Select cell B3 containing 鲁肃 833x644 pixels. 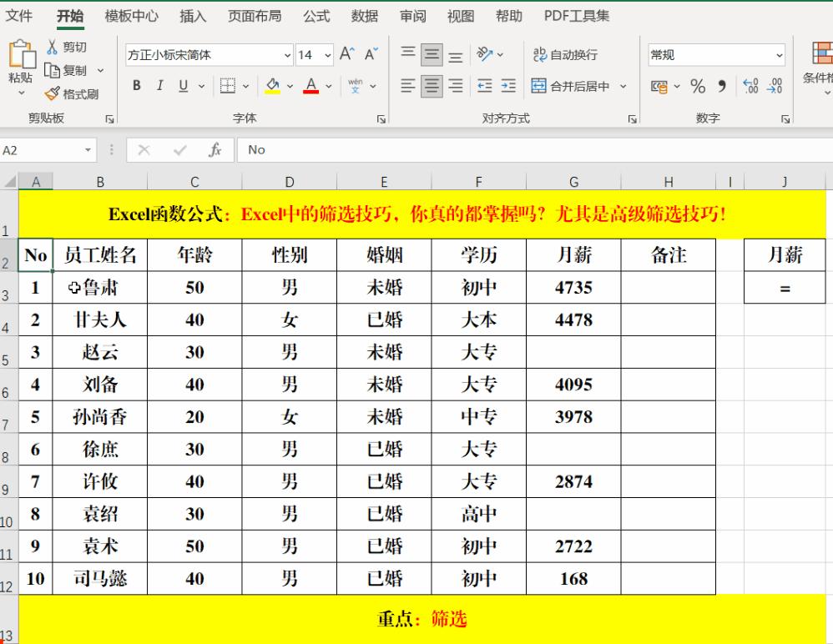100,287
